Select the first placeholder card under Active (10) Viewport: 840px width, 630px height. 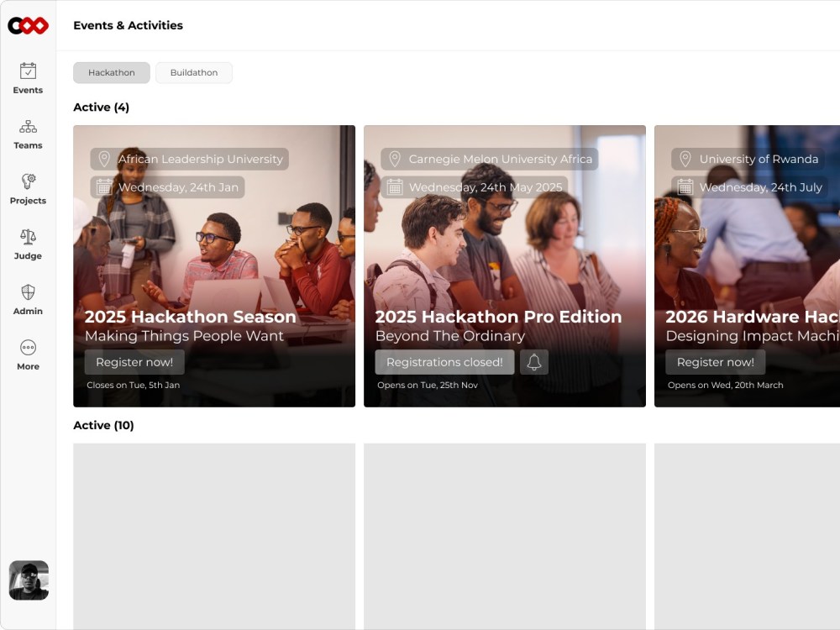point(214,536)
